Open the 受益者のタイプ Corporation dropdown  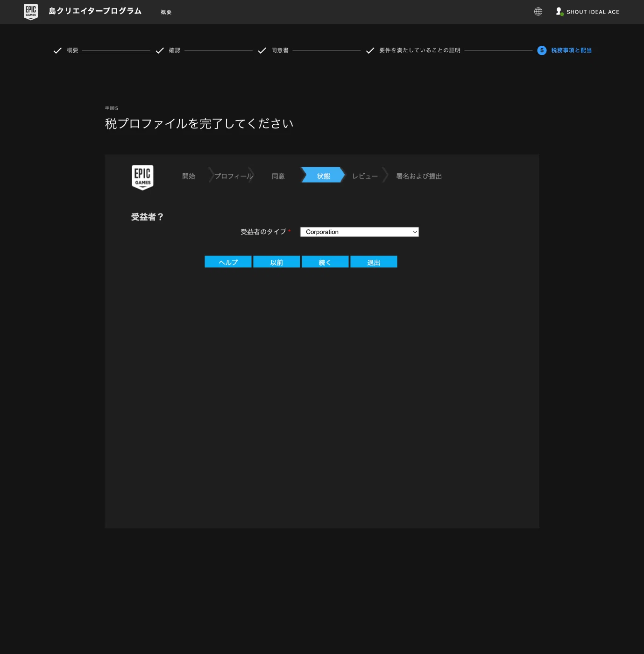click(360, 232)
